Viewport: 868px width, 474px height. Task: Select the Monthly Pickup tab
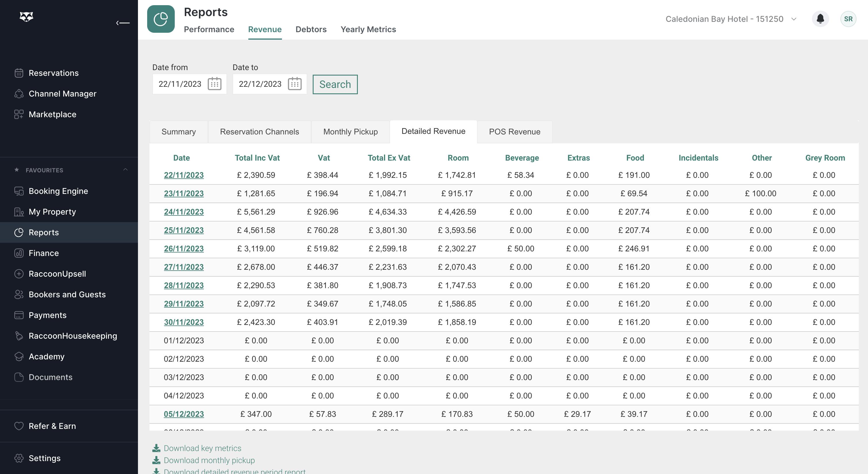click(x=350, y=132)
